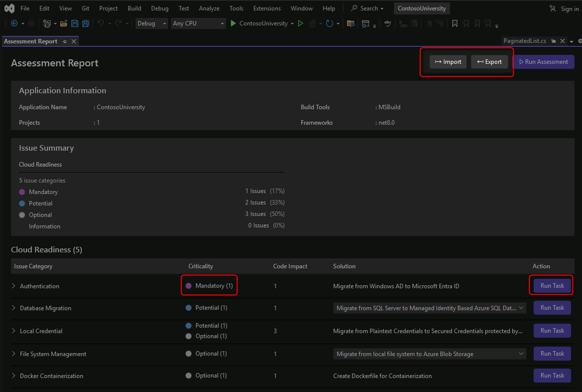Run Task for Authentication

coord(552,286)
